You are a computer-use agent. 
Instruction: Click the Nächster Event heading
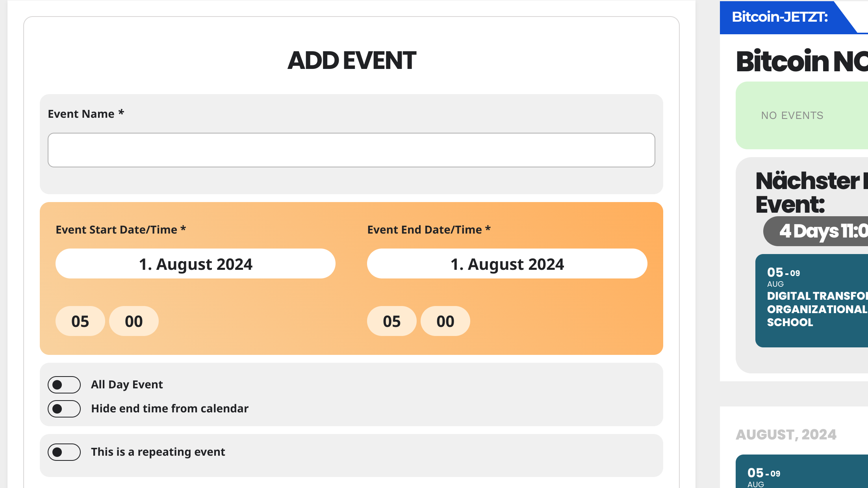click(x=812, y=192)
